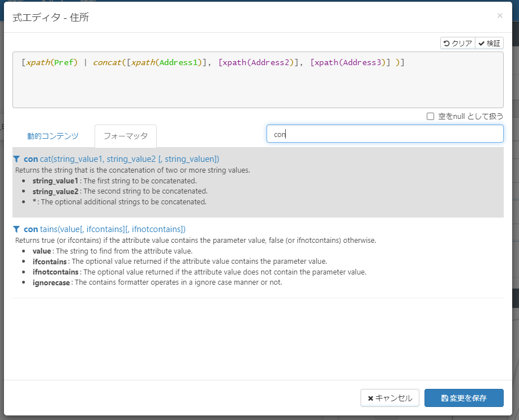
Task: Click the xpath(Address3) token in expression
Action: click(350, 63)
